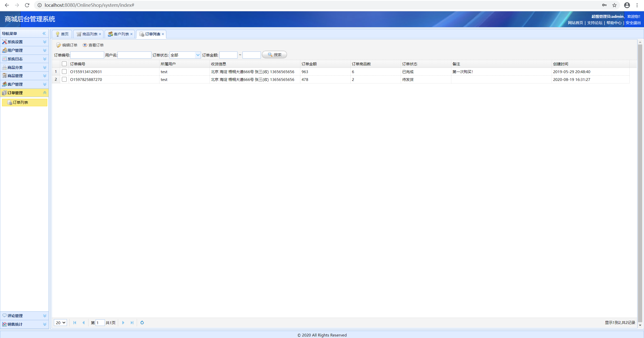Toggle the select-all checkbox in table header

[x=64, y=64]
